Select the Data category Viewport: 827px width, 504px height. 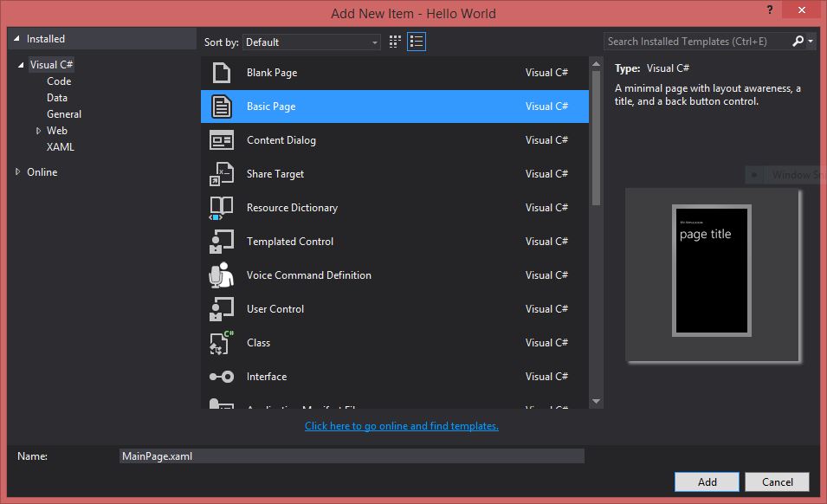(x=57, y=98)
